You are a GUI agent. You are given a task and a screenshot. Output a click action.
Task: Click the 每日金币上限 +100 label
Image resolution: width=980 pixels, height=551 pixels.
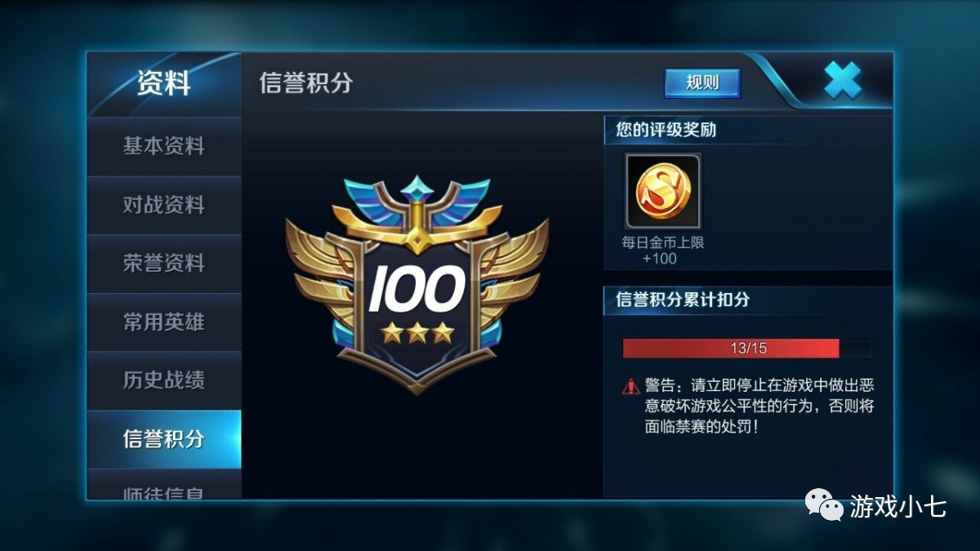pos(662,251)
